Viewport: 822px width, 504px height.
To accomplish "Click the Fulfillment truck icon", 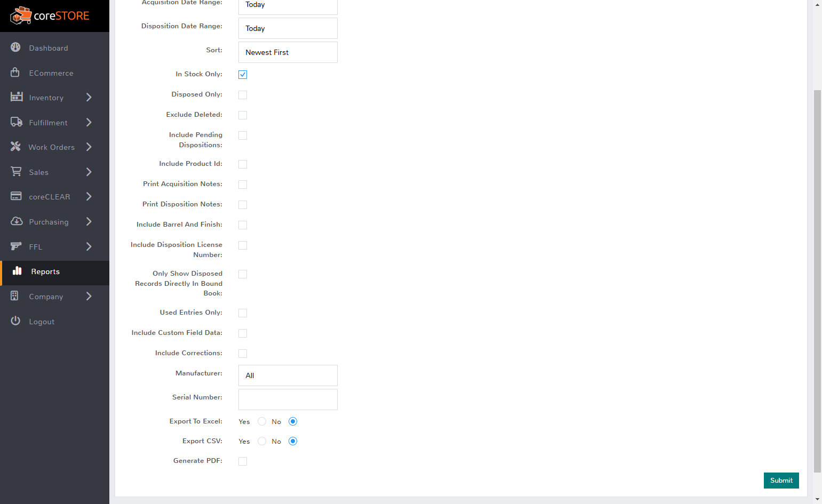I will click(x=17, y=122).
